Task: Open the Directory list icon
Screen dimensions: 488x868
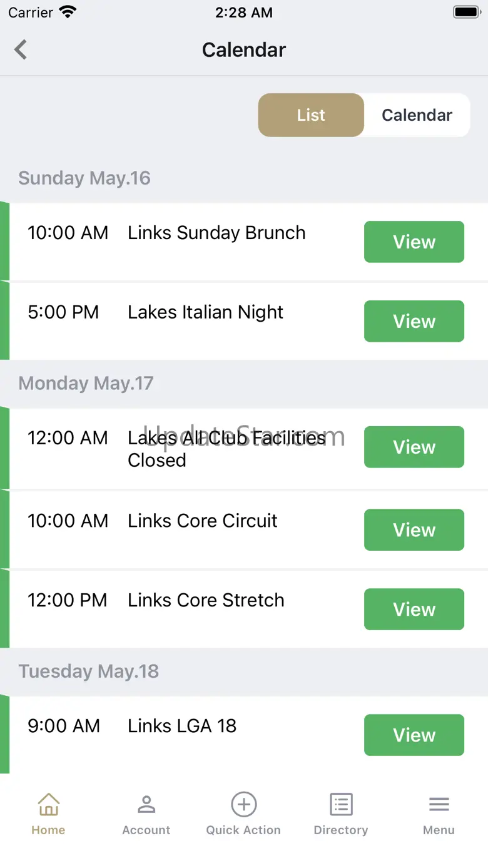Action: click(341, 804)
